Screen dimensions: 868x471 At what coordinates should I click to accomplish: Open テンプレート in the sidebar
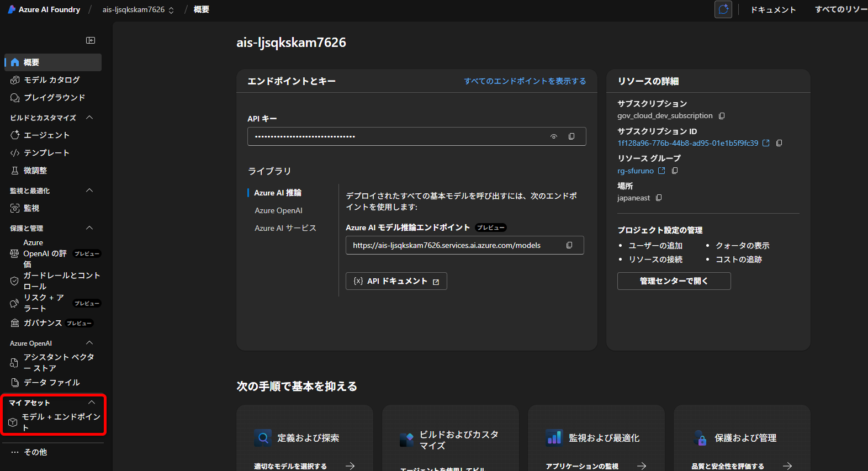(53, 153)
